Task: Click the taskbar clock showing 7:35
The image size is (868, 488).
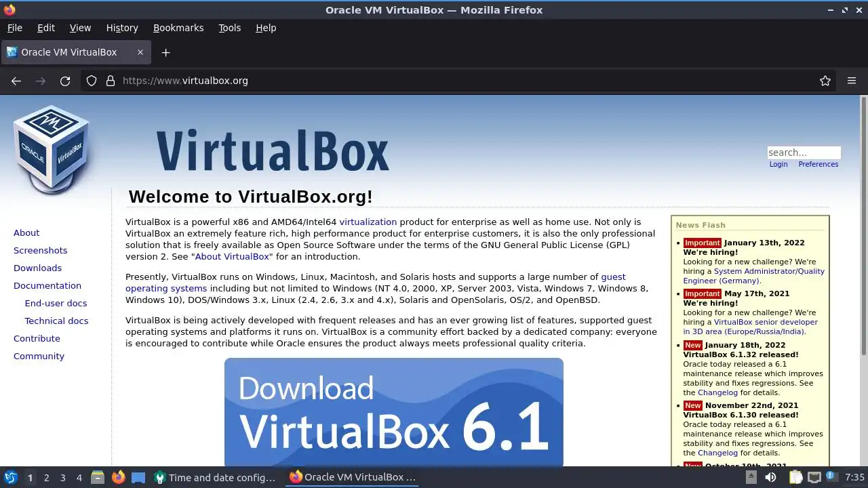Action: (854, 477)
